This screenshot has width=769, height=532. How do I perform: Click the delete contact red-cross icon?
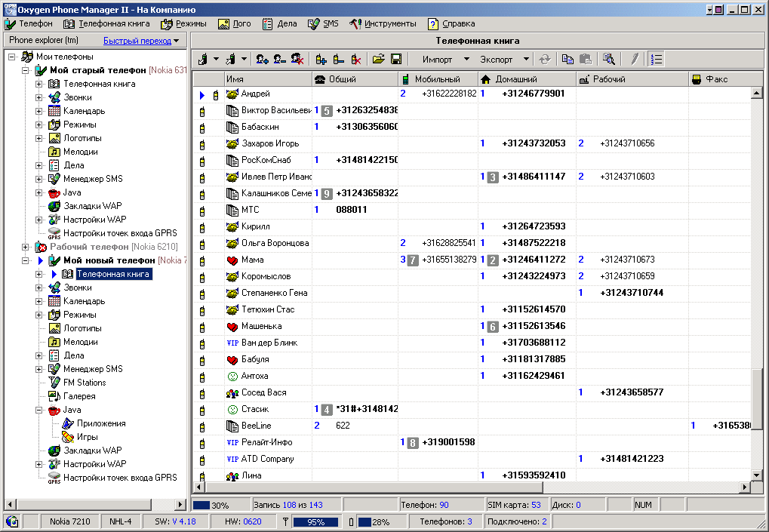click(297, 60)
